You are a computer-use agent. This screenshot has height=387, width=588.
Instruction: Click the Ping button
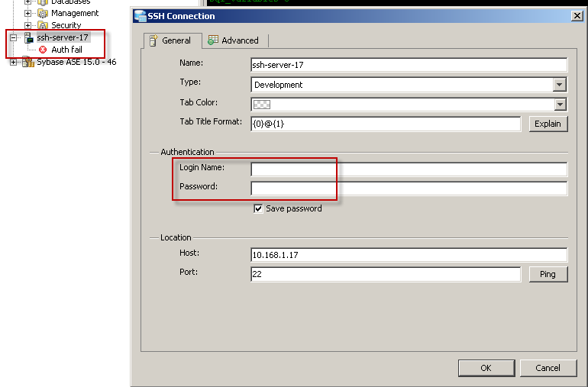point(548,274)
